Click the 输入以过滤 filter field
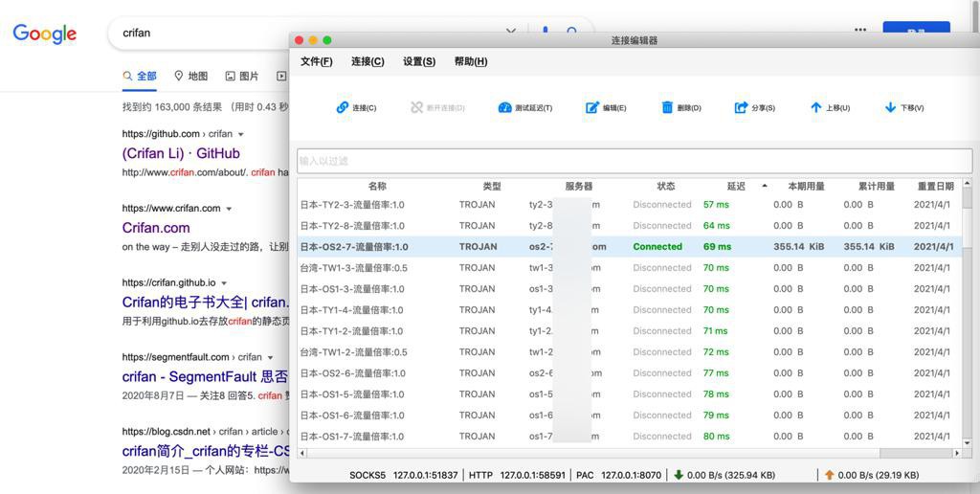 pyautogui.click(x=635, y=161)
